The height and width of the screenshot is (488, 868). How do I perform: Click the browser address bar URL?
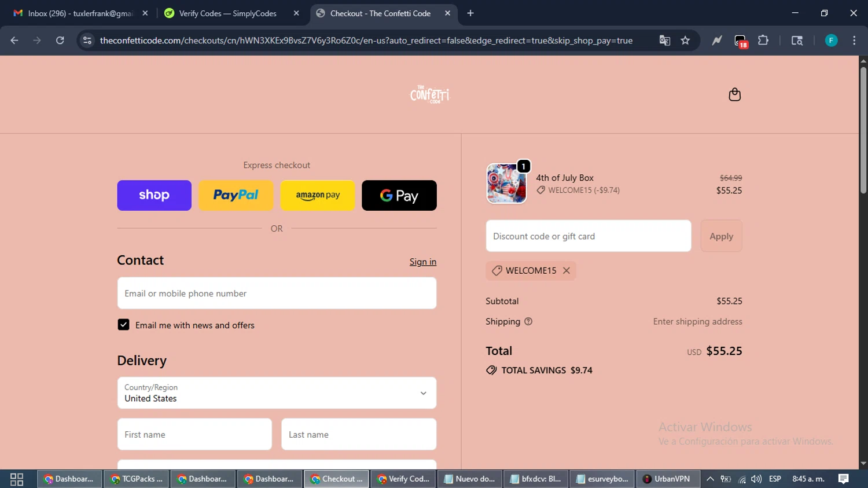[x=366, y=41]
